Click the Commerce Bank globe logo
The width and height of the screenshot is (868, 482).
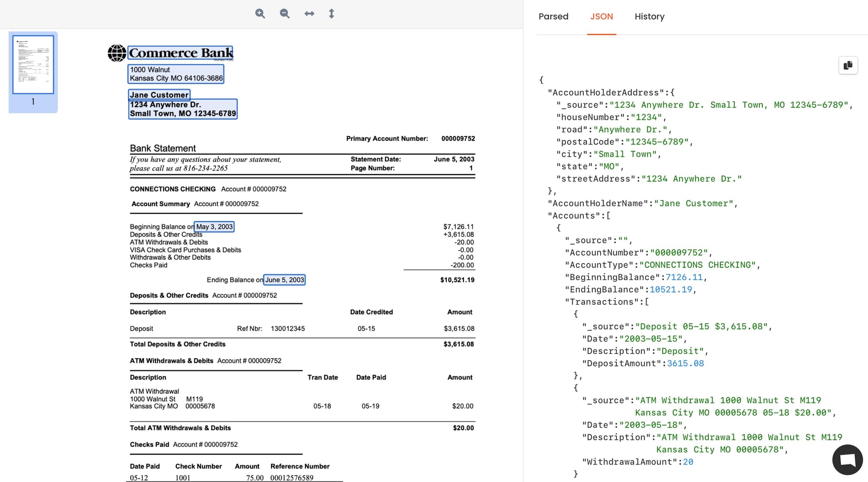(x=117, y=53)
